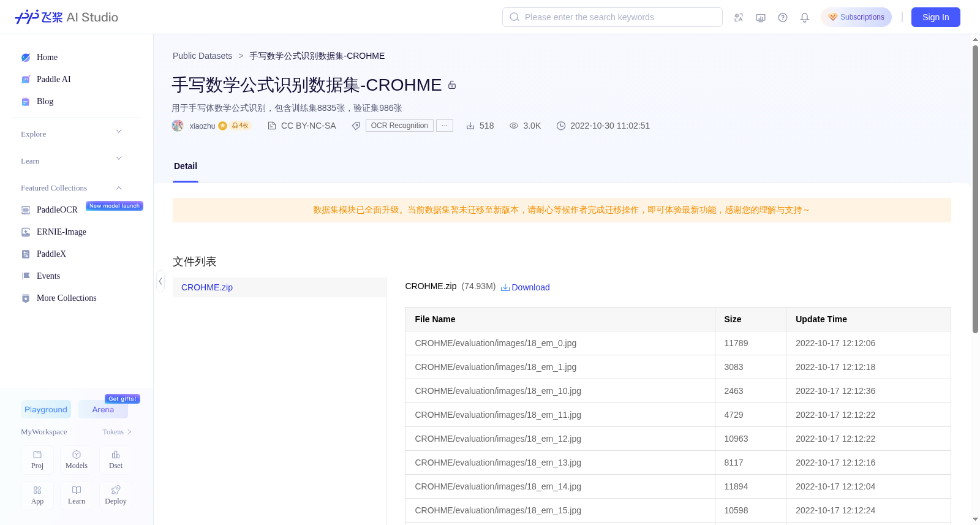Click the license document icon near CC BY-NC-SA
The height and width of the screenshot is (525, 980).
(272, 126)
